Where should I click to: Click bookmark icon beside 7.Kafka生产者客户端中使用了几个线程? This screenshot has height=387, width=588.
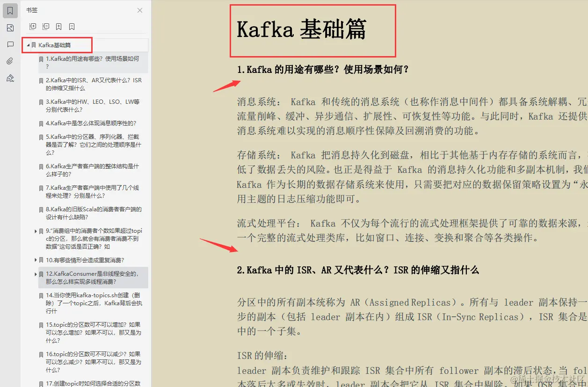tap(41, 188)
